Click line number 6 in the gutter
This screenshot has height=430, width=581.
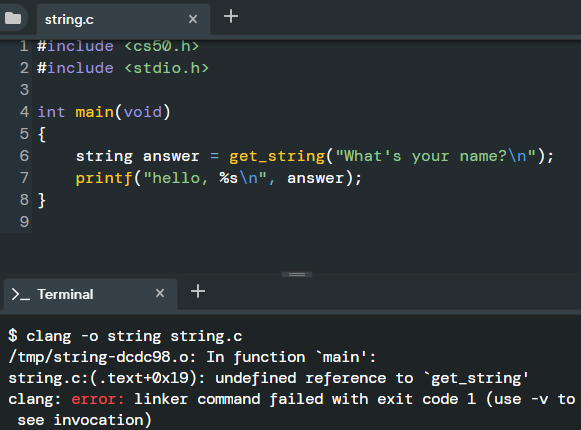tap(24, 156)
